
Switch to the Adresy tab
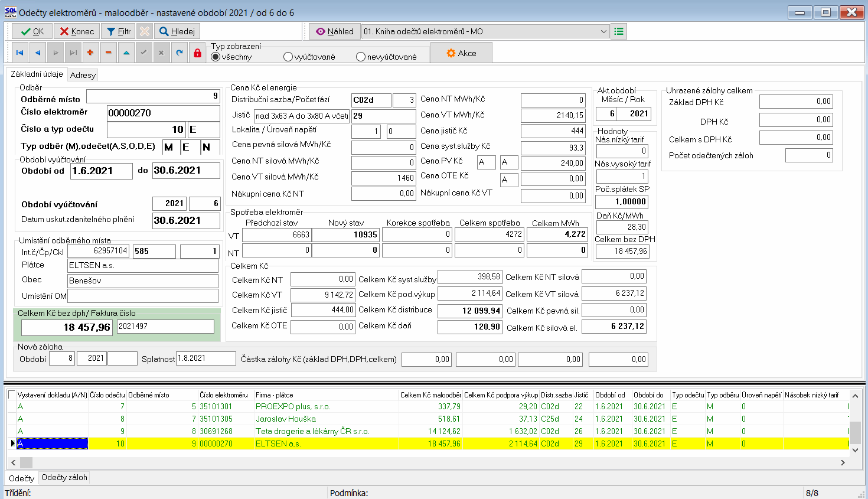83,75
